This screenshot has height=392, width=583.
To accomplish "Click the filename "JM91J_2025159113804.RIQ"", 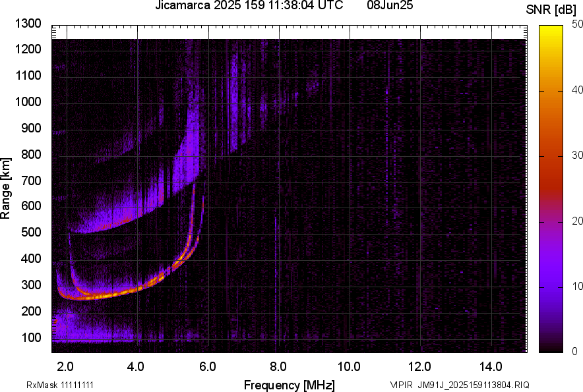I will 474,385.
